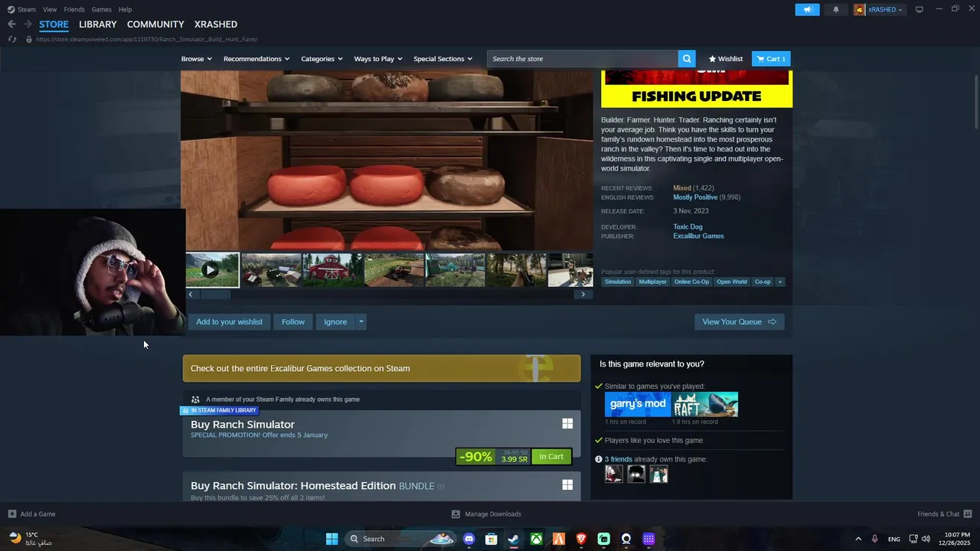This screenshot has width=980, height=551.
Task: Follow the game
Action: pos(293,321)
